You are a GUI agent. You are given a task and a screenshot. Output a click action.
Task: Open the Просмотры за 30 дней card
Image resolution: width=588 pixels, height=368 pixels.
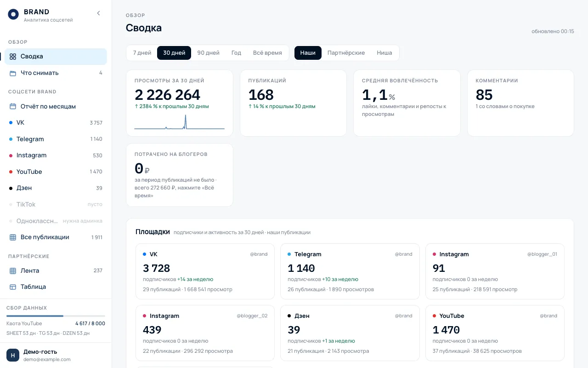click(x=180, y=103)
